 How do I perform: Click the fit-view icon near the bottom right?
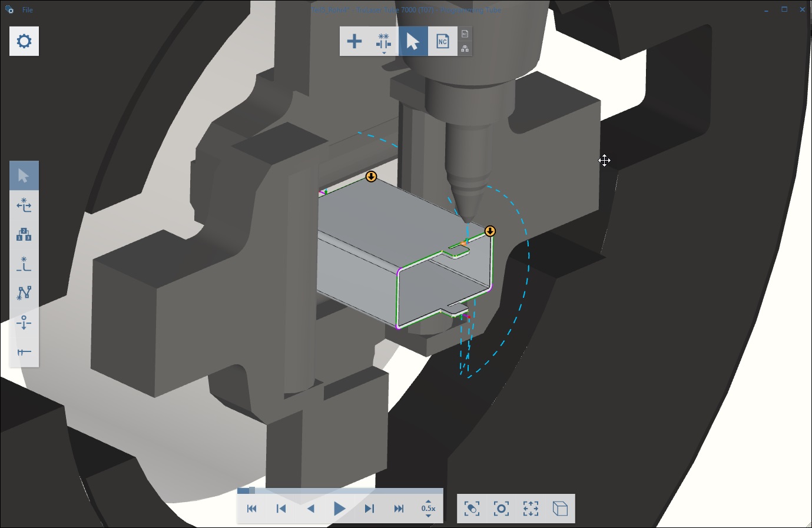(531, 508)
